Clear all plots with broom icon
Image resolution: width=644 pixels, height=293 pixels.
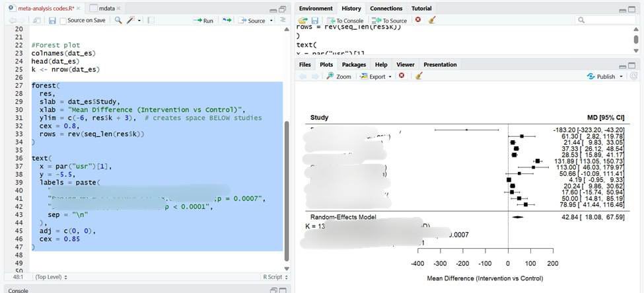pyautogui.click(x=419, y=76)
